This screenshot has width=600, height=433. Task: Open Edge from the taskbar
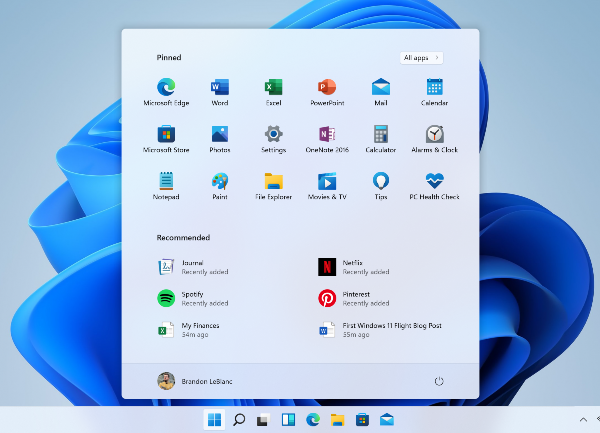coord(313,420)
